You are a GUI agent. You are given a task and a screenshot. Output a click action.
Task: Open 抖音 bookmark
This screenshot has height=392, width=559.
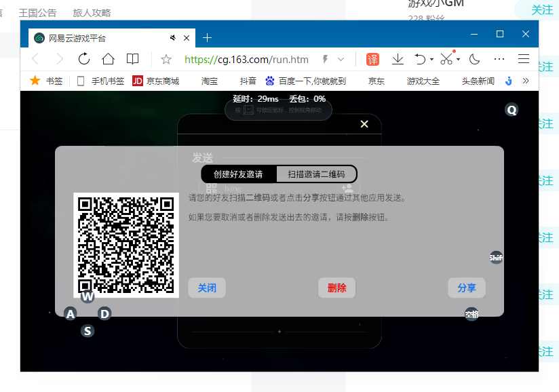[x=248, y=81]
